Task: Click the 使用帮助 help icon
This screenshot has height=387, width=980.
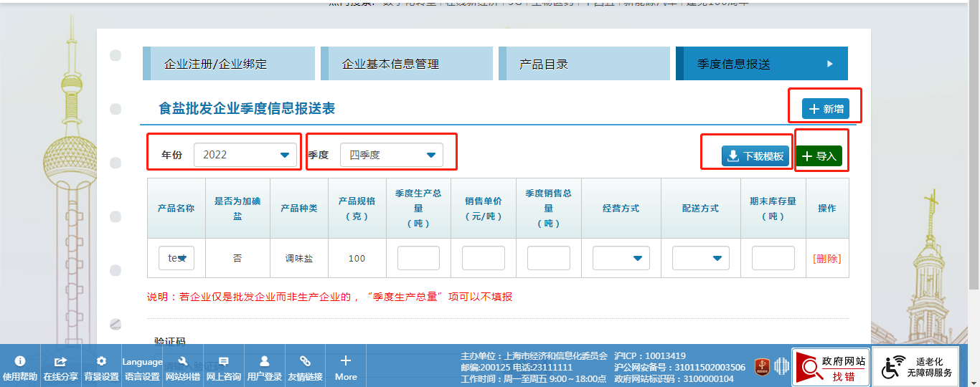Action: coord(20,362)
